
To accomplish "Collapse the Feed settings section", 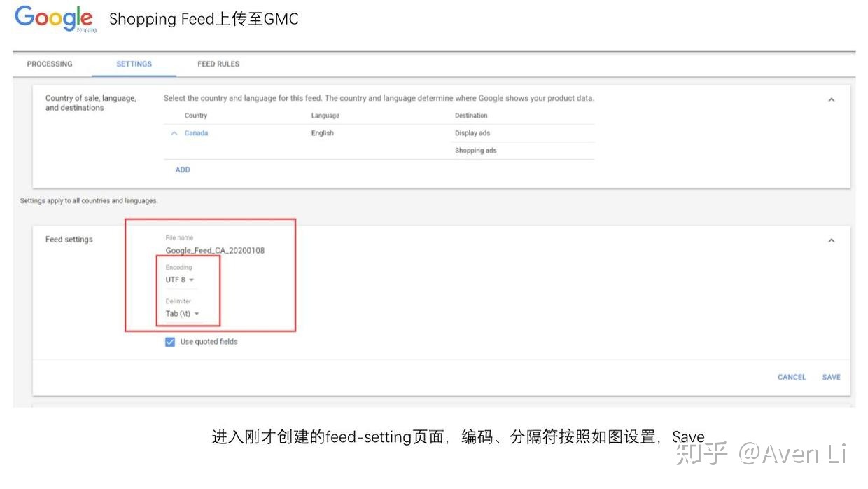I will point(832,240).
